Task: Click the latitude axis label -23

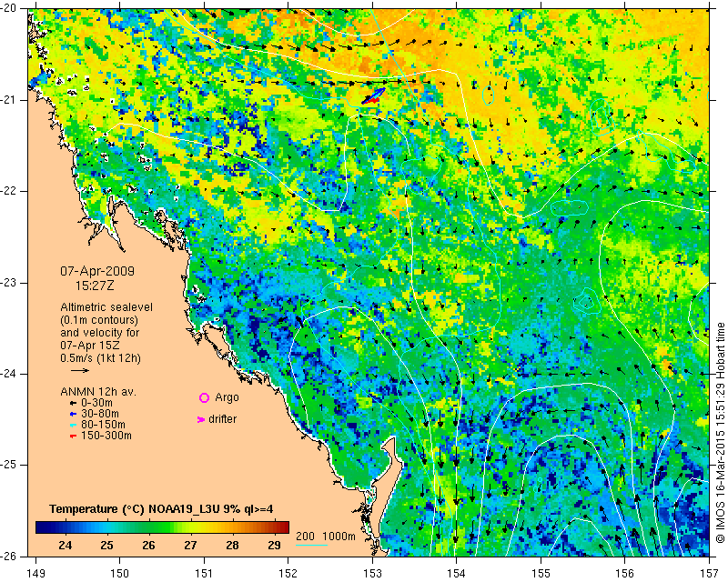Action: pyautogui.click(x=9, y=283)
